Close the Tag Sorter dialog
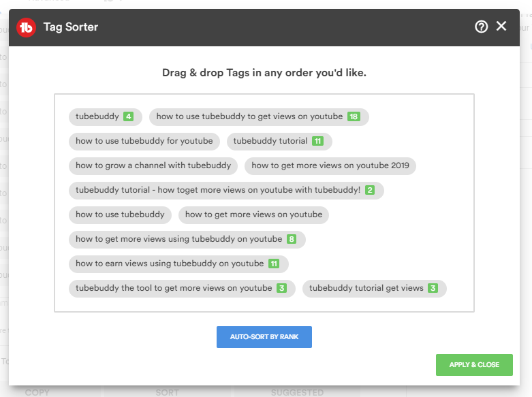The width and height of the screenshot is (532, 397). click(501, 27)
